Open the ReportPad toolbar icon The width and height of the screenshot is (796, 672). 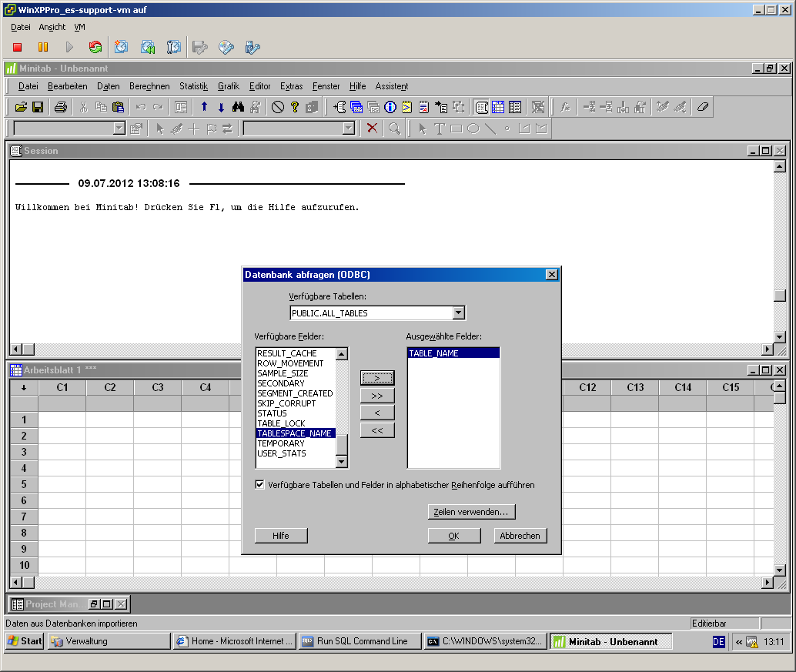424,107
